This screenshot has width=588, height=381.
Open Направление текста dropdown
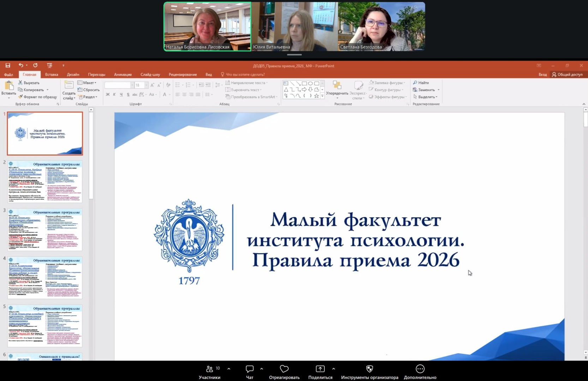click(247, 83)
